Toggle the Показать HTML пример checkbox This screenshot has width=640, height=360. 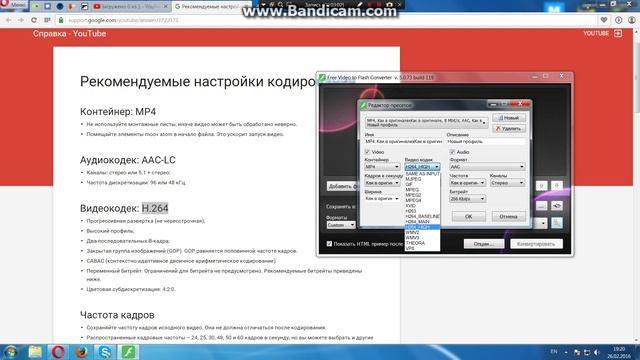329,244
